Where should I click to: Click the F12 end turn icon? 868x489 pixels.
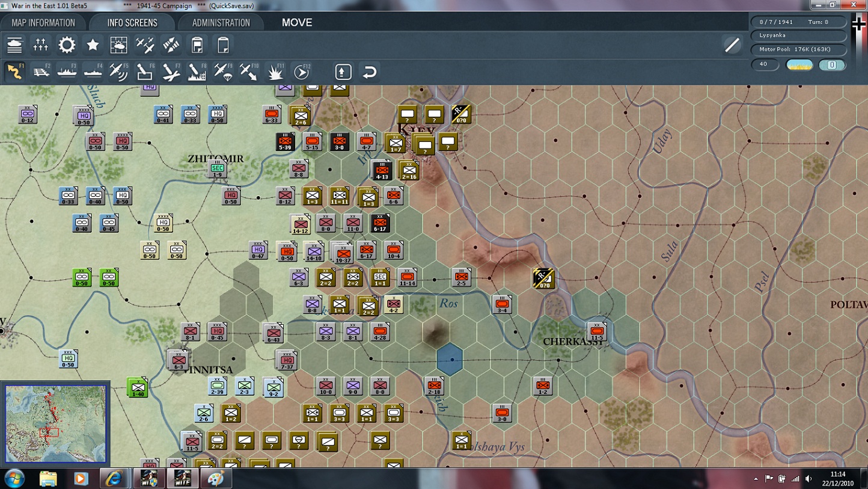[301, 72]
